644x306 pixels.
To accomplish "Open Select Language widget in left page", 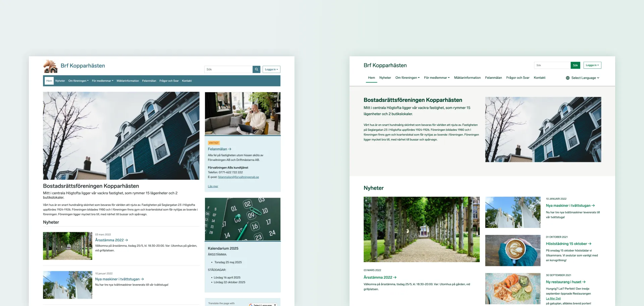I will coord(263,305).
